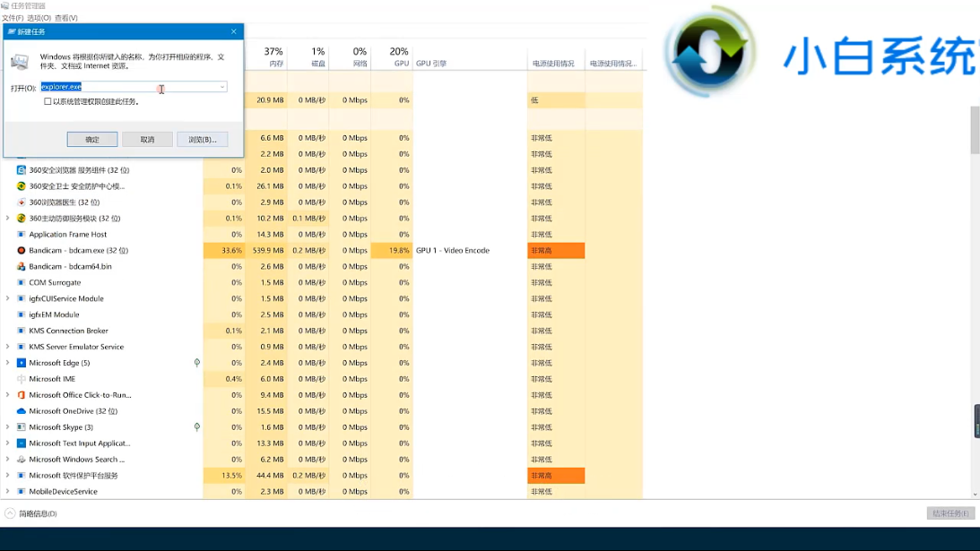This screenshot has height=551, width=980.
Task: Expand the Microsoft Skype (3) process group
Action: point(7,427)
